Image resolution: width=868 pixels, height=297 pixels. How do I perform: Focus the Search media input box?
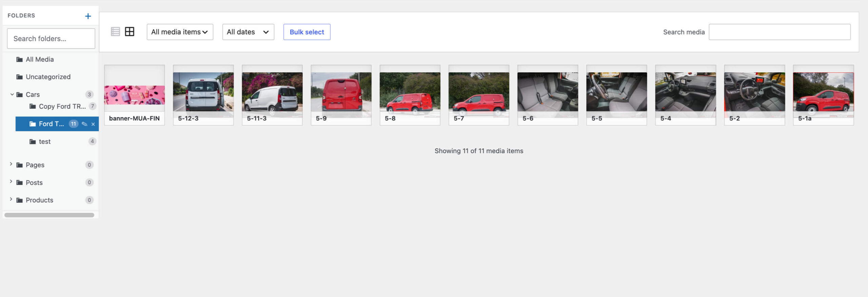coord(780,32)
